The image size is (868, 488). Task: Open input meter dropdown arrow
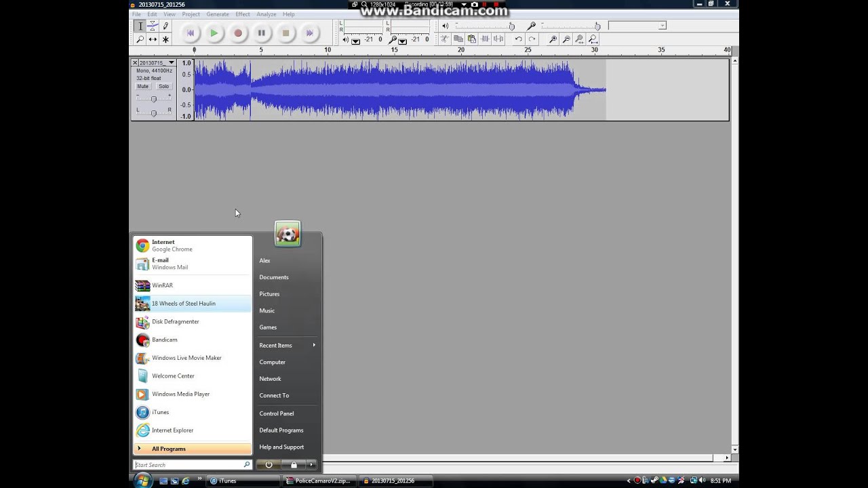(x=403, y=41)
